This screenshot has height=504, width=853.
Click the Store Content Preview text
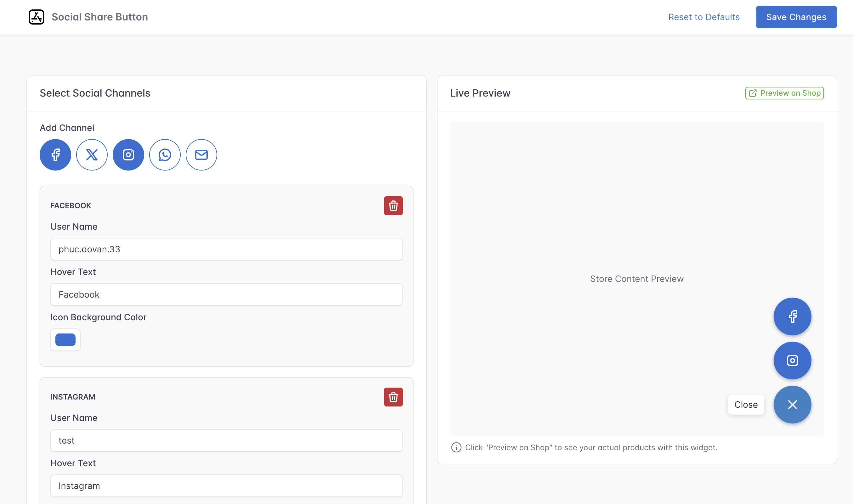pyautogui.click(x=637, y=279)
